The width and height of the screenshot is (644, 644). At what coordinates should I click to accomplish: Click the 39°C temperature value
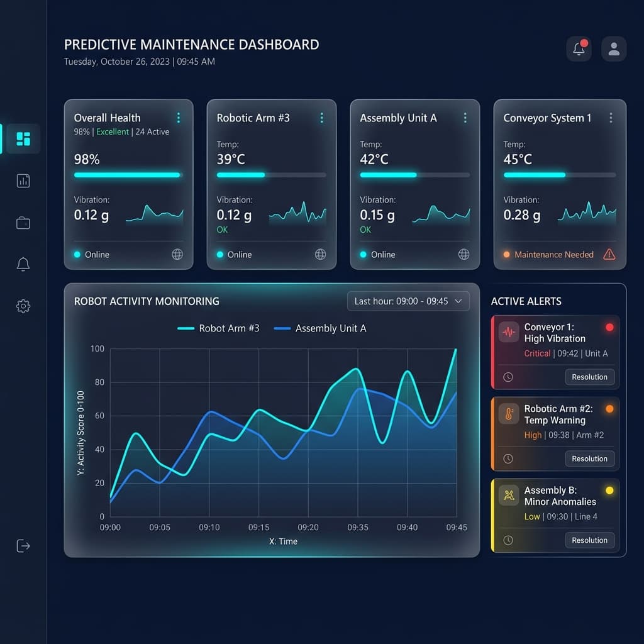[231, 159]
